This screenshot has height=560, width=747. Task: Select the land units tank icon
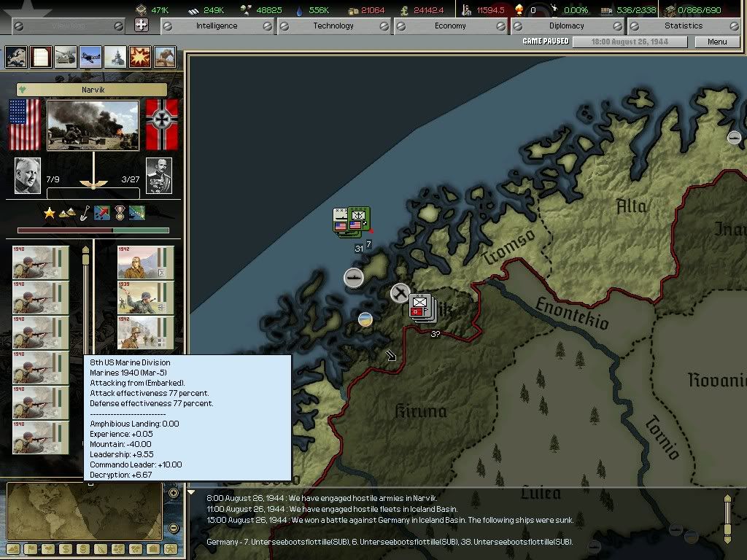pyautogui.click(x=66, y=57)
